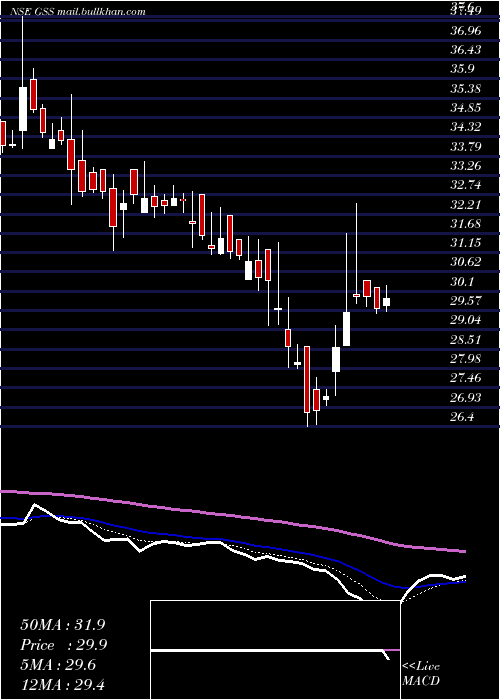The width and height of the screenshot is (500, 700).
Task: Select the 29.04 price value
Action: (466, 320)
